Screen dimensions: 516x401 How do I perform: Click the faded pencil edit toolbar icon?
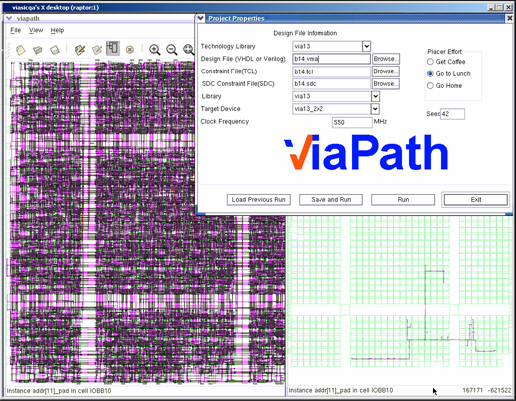click(97, 50)
